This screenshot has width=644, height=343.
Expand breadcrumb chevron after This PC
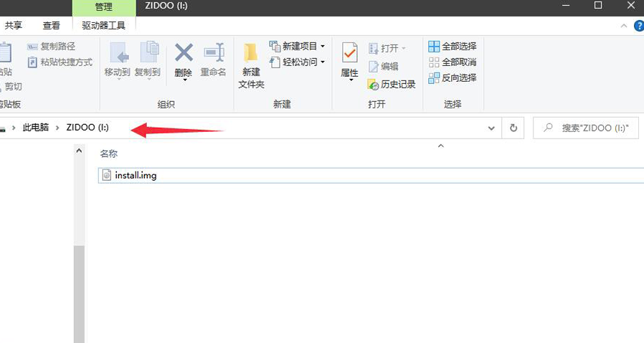pyautogui.click(x=57, y=128)
